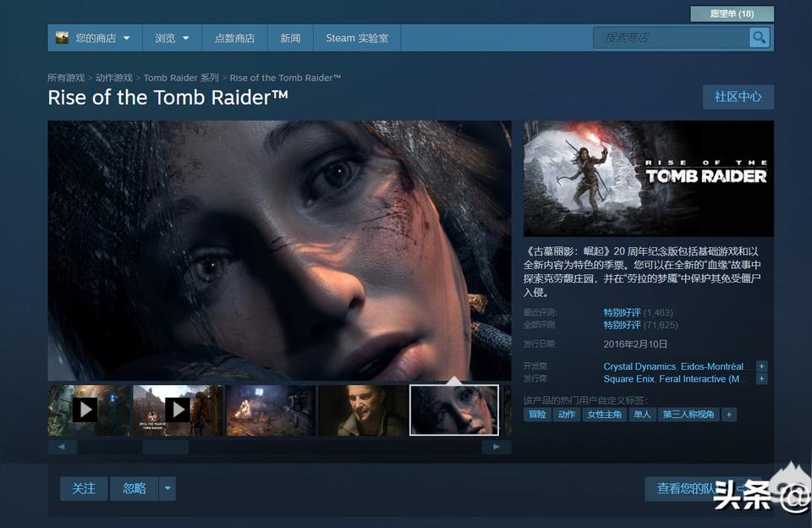
Task: Click the release date 2016年2月10日
Action: (x=635, y=344)
